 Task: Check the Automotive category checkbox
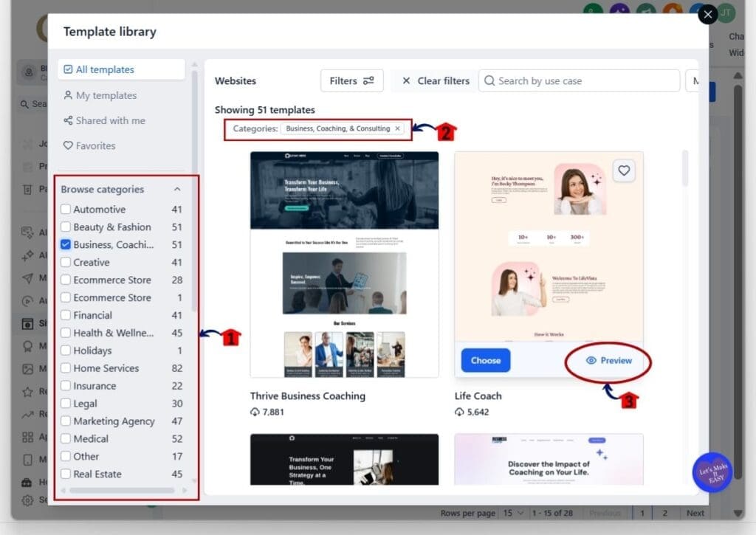click(66, 209)
